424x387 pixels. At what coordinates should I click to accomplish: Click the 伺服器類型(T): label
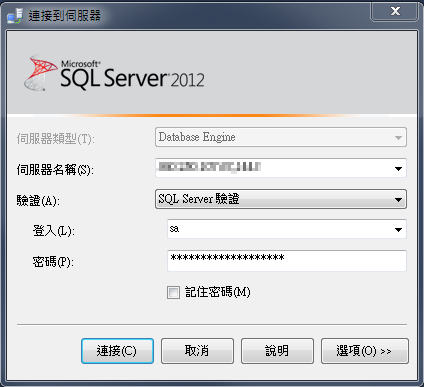pos(56,139)
